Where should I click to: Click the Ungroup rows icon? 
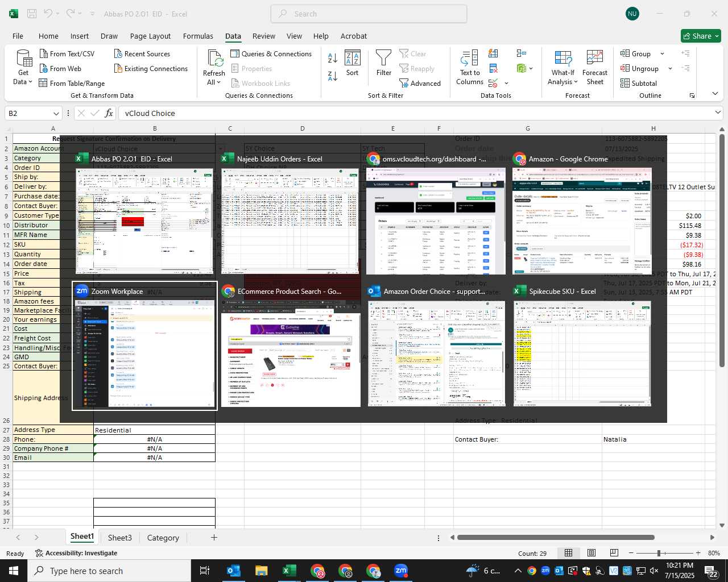pos(625,68)
